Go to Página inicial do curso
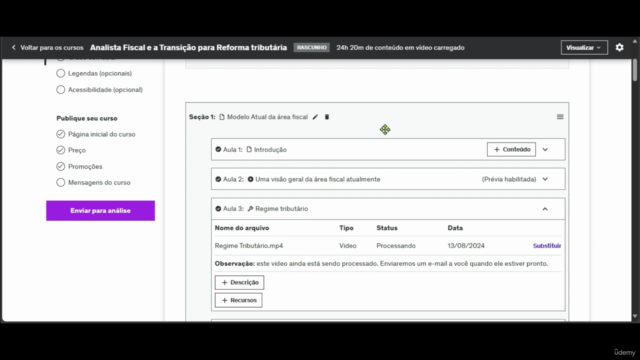This screenshot has width=640, height=360. (x=102, y=134)
